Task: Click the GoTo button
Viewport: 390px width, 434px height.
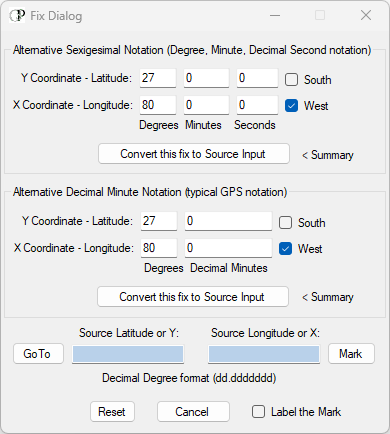Action: (38, 354)
